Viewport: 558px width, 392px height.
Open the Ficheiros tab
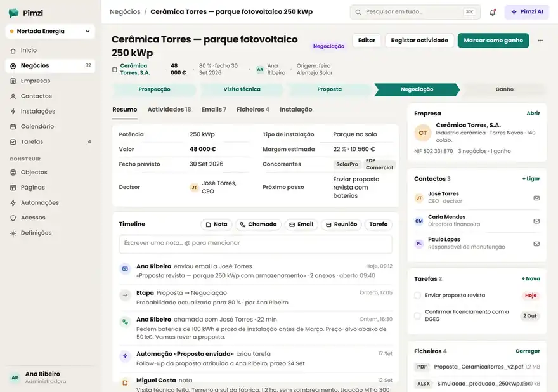[252, 110]
